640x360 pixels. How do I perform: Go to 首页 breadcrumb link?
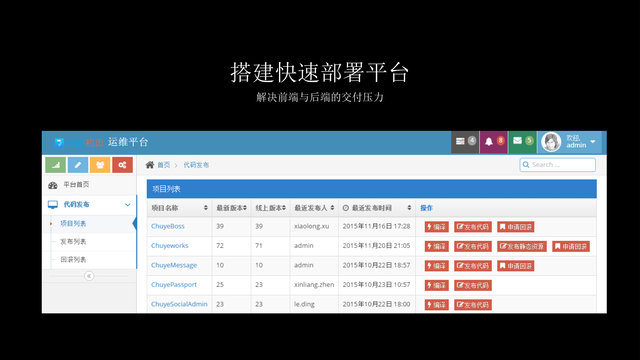(164, 165)
